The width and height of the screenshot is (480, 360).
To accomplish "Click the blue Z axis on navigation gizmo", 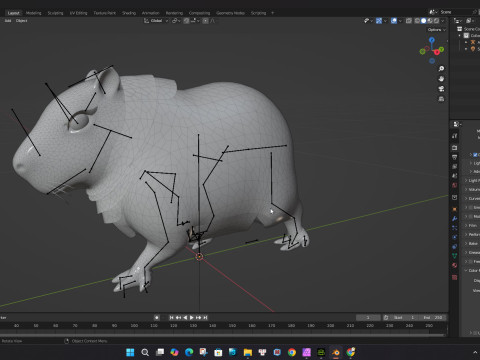I will (x=432, y=40).
